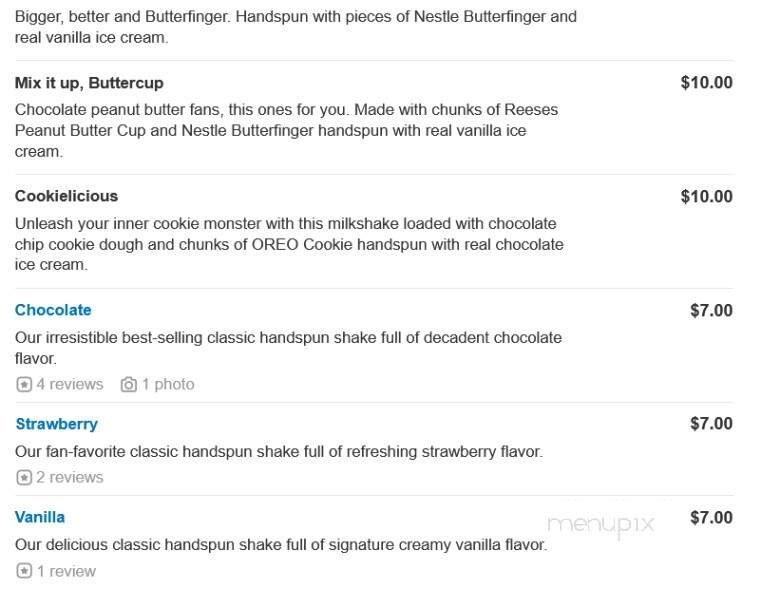Viewport: 780px width, 607px height.
Task: Select the Mix it up, Buttercup heading
Action: coord(89,83)
